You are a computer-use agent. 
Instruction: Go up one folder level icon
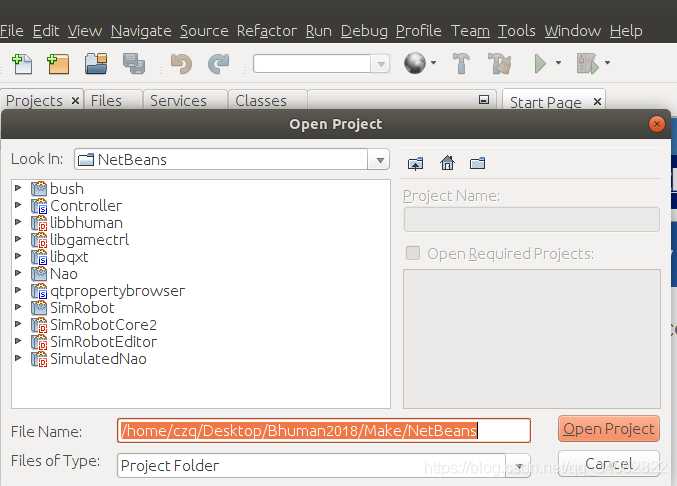(x=415, y=164)
